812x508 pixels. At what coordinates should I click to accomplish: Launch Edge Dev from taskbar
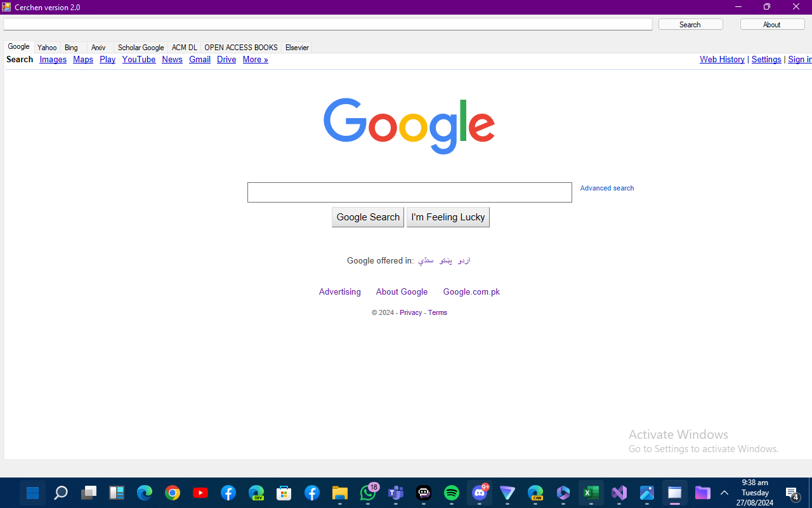(x=256, y=493)
